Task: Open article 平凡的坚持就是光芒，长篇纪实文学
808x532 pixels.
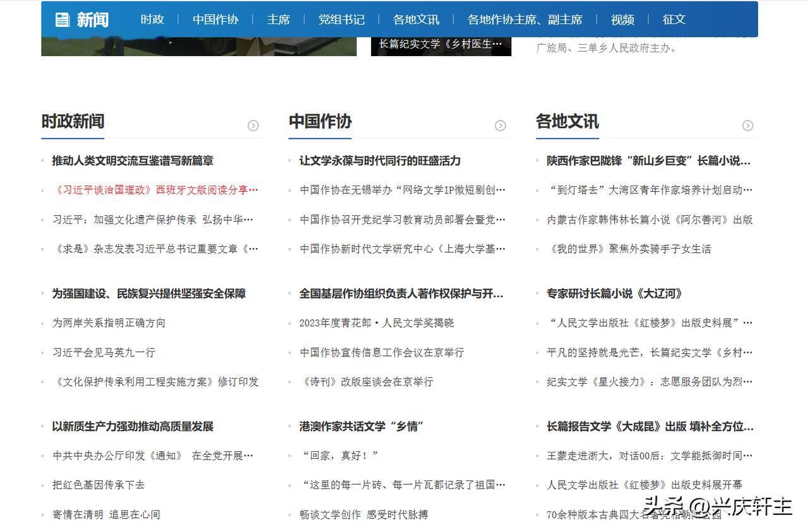Action: click(650, 353)
